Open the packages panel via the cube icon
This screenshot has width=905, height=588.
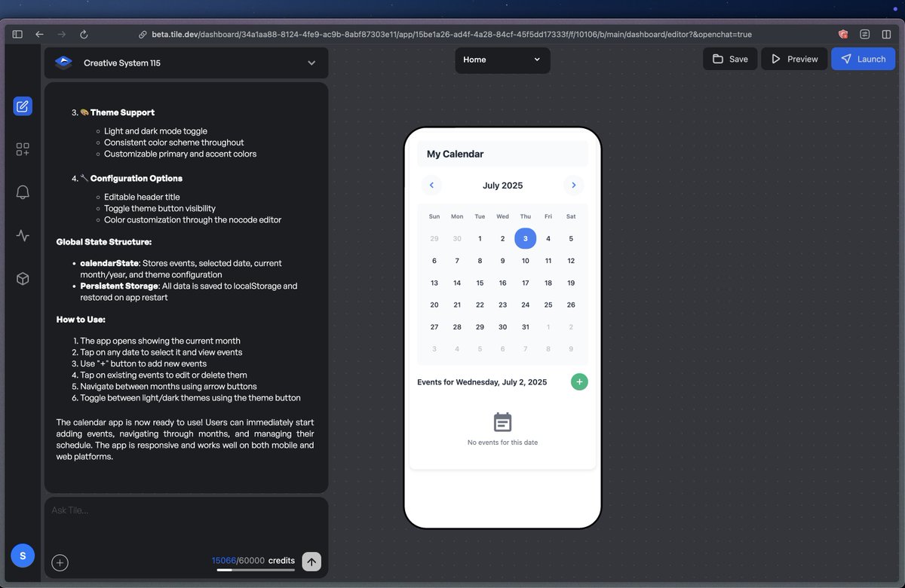(x=23, y=278)
